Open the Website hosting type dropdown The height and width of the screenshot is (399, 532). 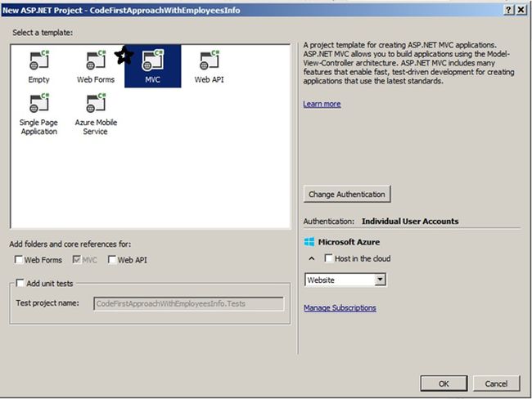coord(345,280)
